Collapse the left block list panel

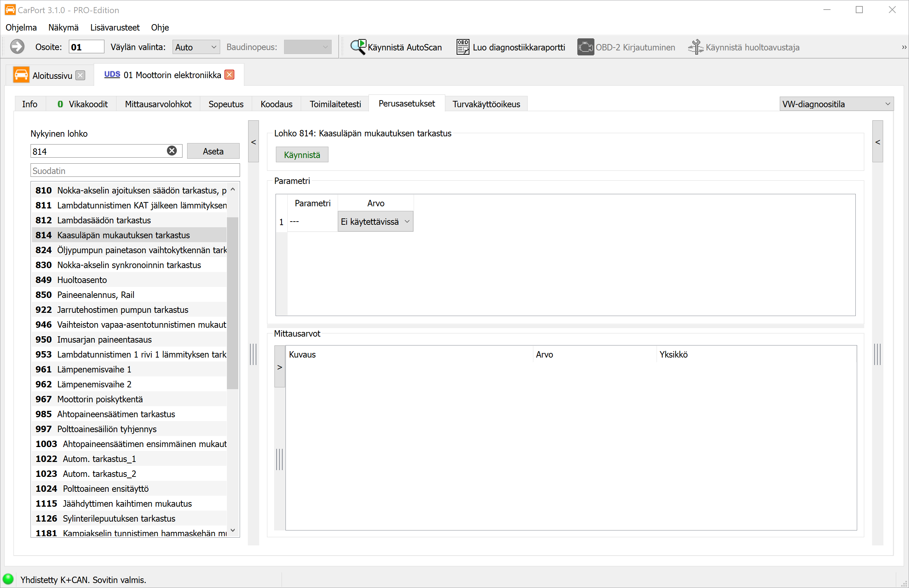(254, 142)
